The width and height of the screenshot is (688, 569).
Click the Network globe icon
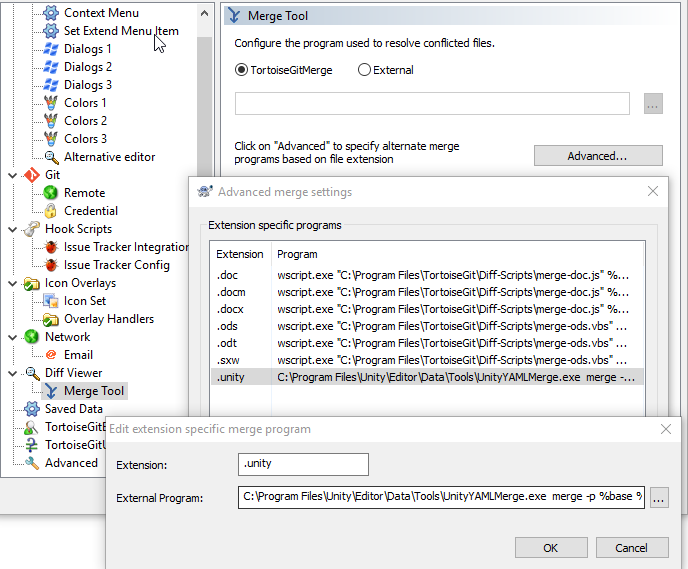(x=32, y=337)
